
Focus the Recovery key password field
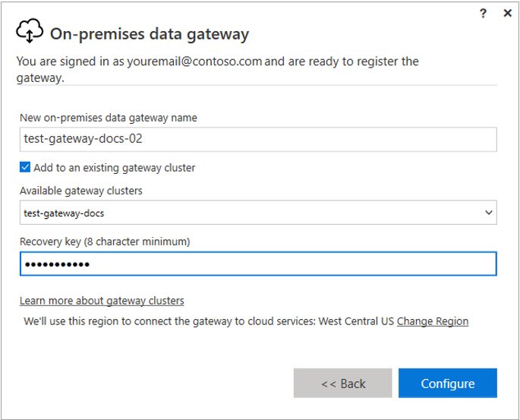point(258,264)
